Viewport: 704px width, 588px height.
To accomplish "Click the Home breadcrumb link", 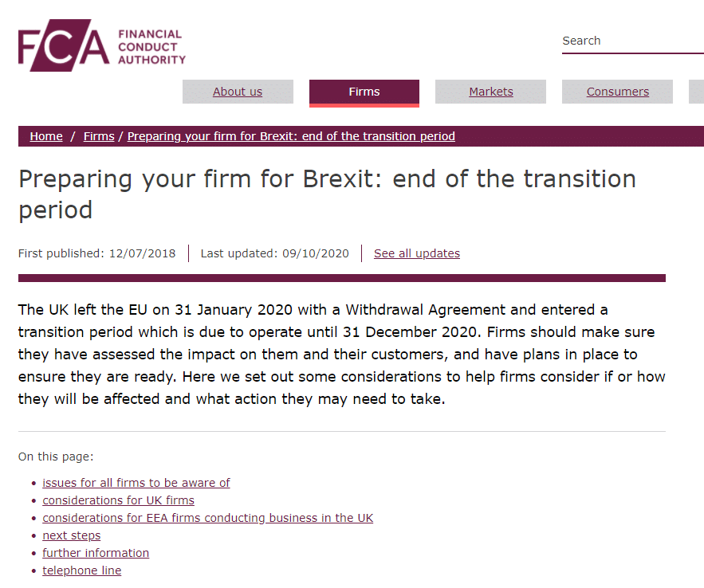I will pos(46,136).
